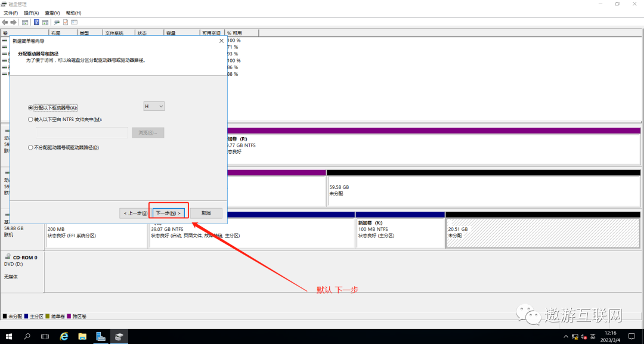Open the blue question mark Help icon

[36, 22]
